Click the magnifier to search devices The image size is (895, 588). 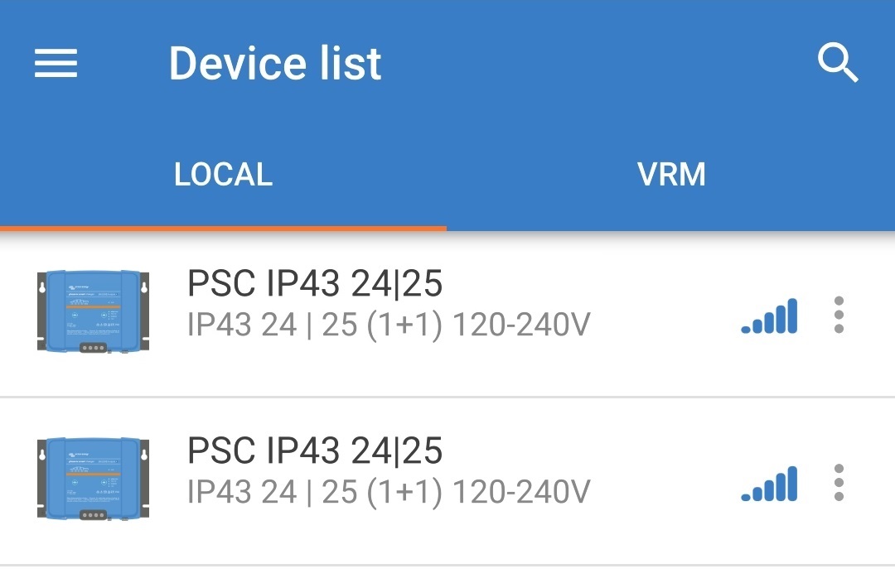[839, 63]
